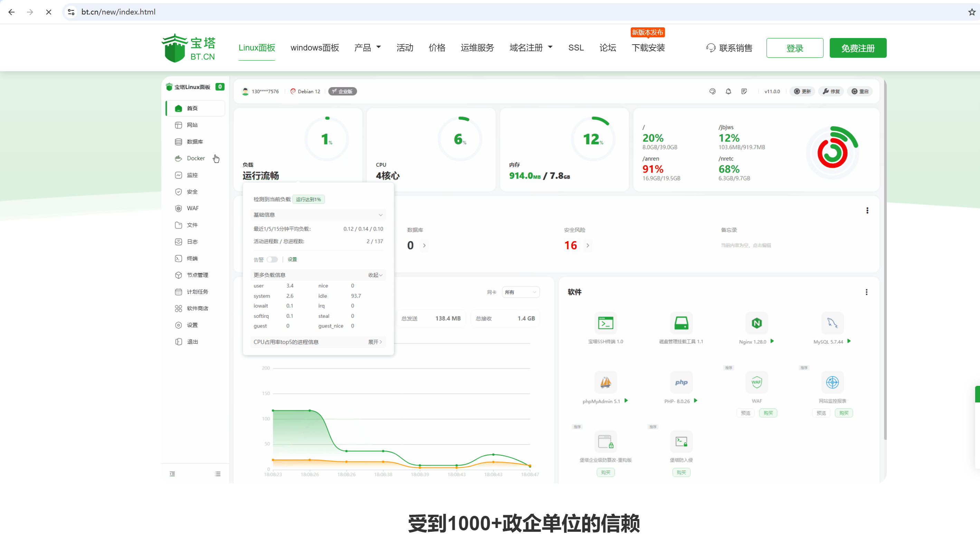Image resolution: width=980 pixels, height=538 pixels.
Task: Open the 宝塔SSH终端 software icon
Action: 605,323
